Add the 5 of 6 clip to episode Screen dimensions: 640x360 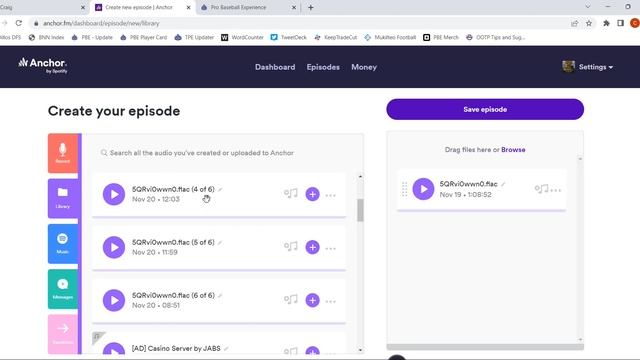point(313,247)
